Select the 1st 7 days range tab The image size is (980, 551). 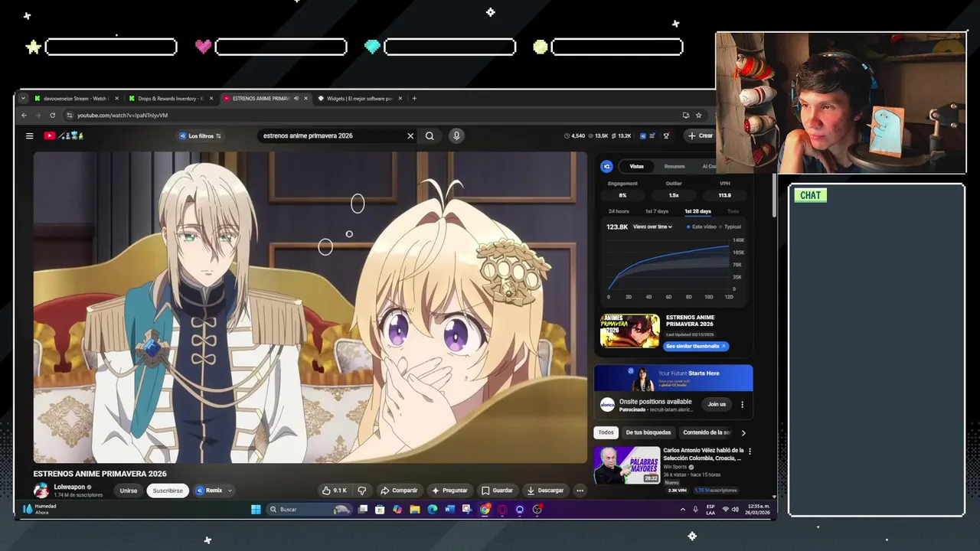(657, 211)
